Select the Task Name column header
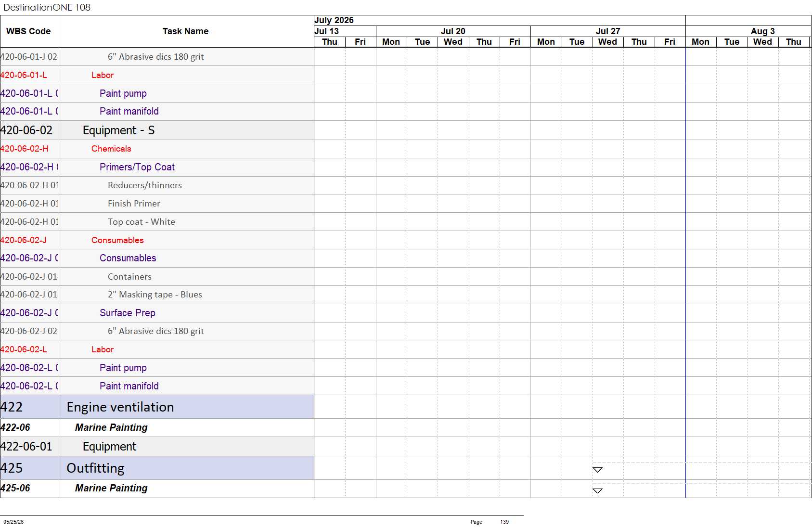The width and height of the screenshot is (812, 528). pos(186,31)
